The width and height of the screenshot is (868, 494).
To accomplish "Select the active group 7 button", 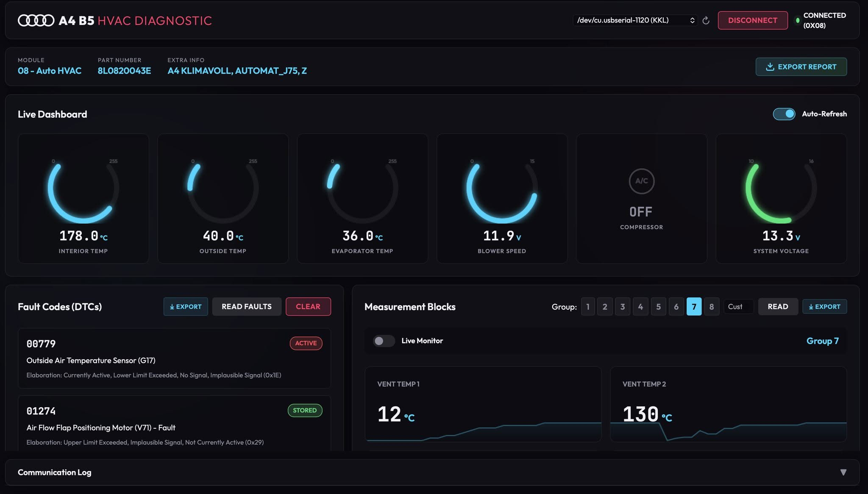I will click(694, 307).
